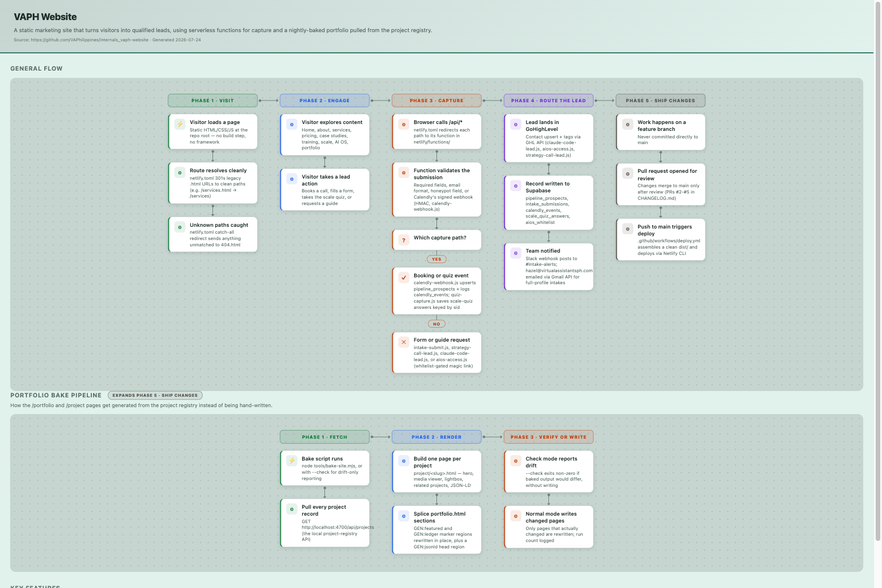Click the X icon on Form or guide request
882x588 pixels.
404,342
